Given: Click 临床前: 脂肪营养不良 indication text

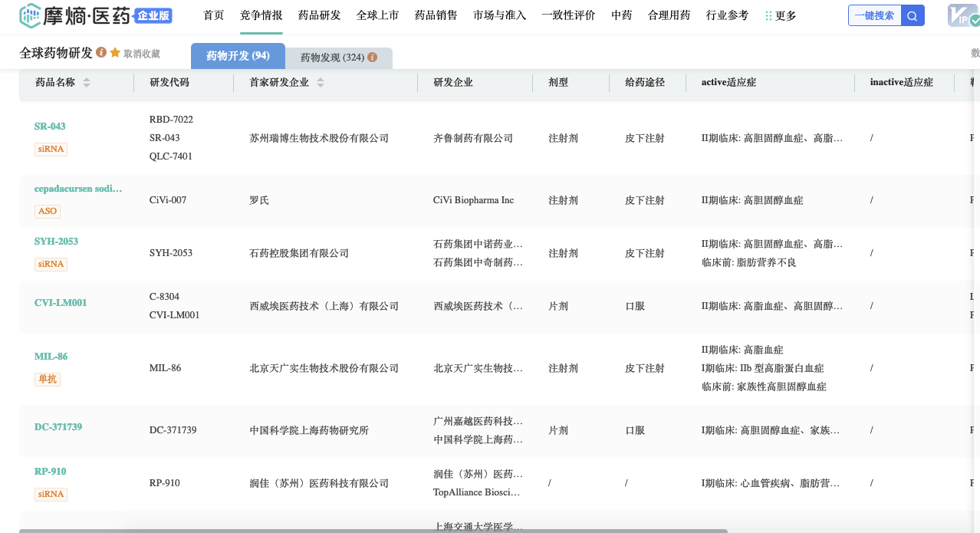Looking at the screenshot, I should coord(749,262).
